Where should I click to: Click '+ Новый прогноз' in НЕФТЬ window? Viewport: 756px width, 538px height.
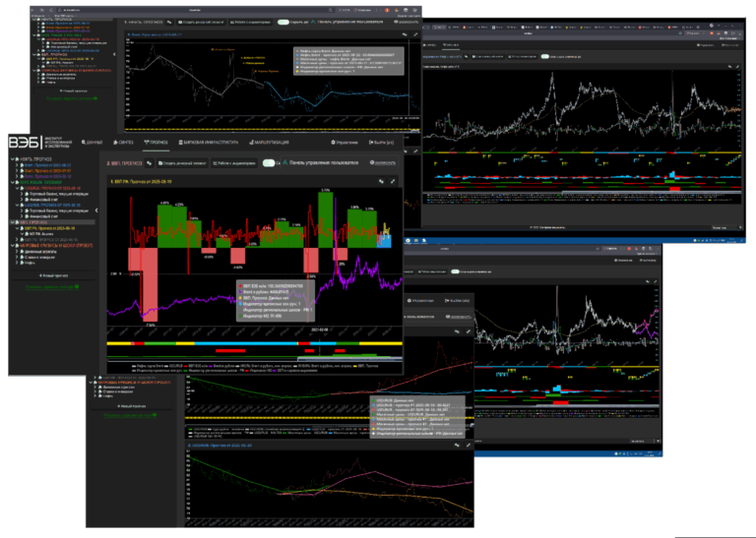click(73, 90)
